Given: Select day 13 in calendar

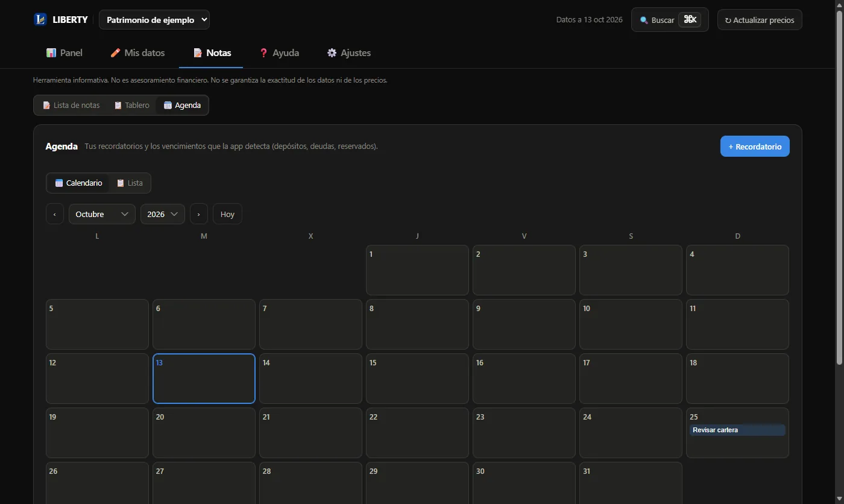Looking at the screenshot, I should [204, 379].
